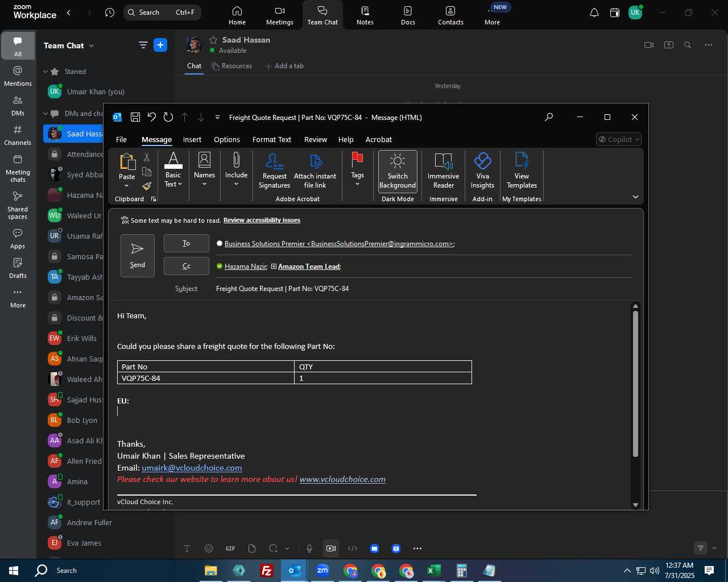The width and height of the screenshot is (728, 582).
Task: Open Viva Insights add-in
Action: (x=482, y=171)
